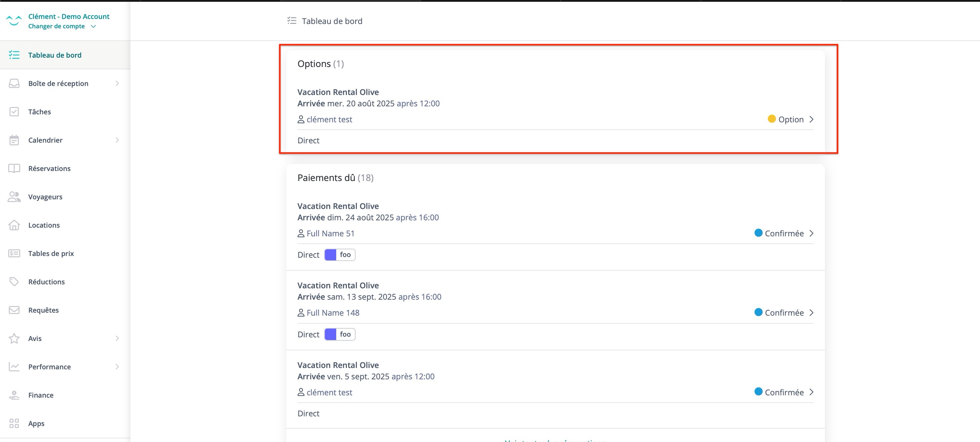Expand the Performance submenu chevron
Screen dimensions: 980x442
117,367
